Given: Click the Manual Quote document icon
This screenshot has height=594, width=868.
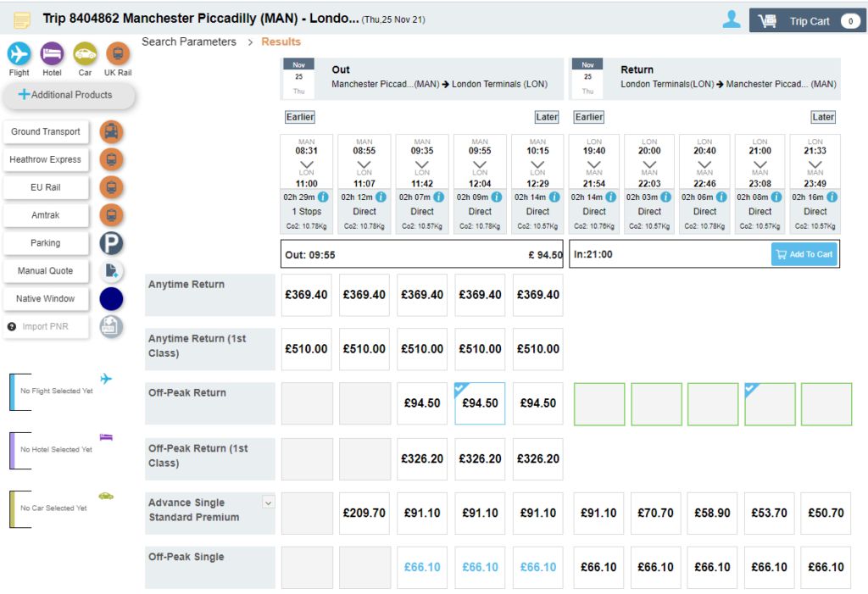Looking at the screenshot, I should point(111,271).
